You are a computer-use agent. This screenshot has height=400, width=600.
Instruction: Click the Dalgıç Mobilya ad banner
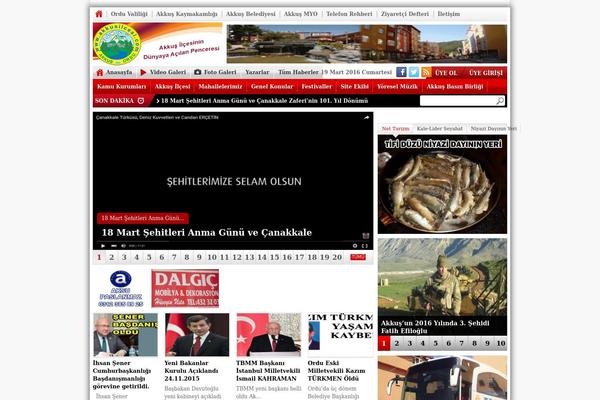185,288
